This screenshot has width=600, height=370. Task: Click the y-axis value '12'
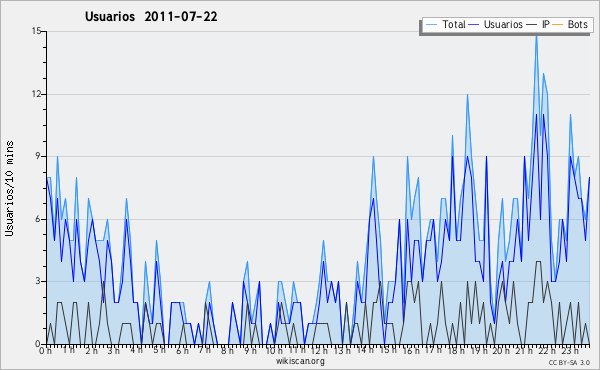[x=36, y=94]
